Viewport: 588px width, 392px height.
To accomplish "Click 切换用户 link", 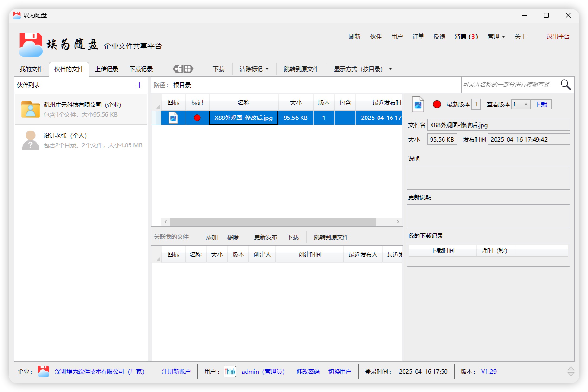I will coord(340,372).
